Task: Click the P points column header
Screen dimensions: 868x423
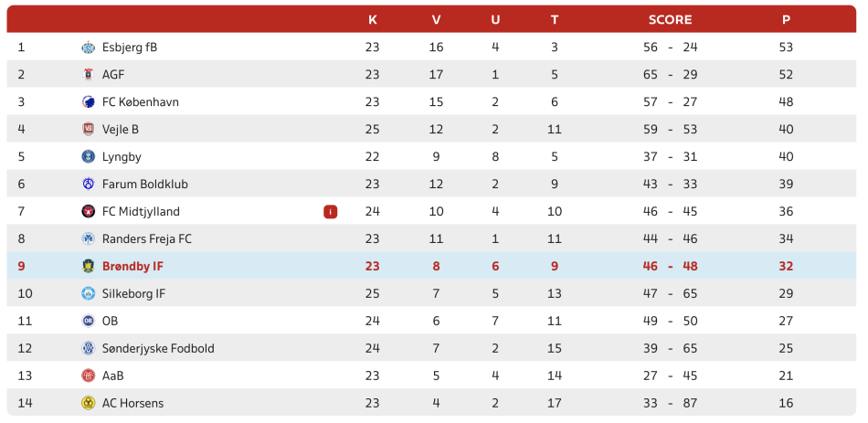Action: [786, 20]
